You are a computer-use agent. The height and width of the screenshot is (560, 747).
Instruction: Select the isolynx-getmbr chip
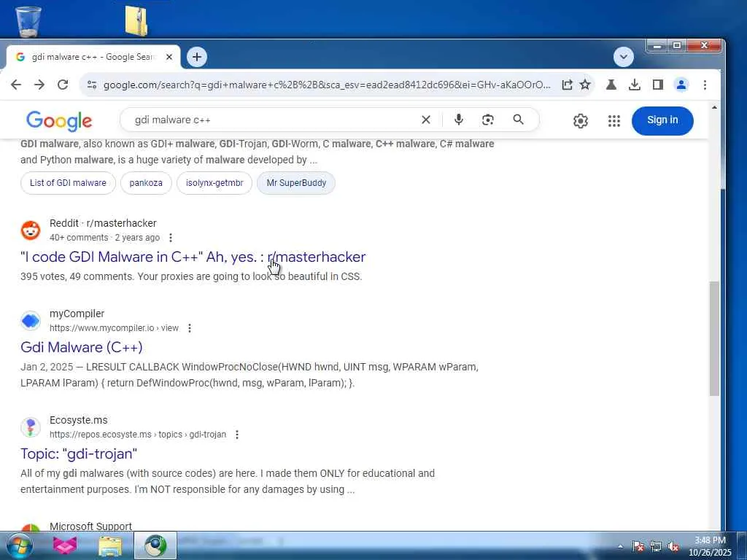214,183
